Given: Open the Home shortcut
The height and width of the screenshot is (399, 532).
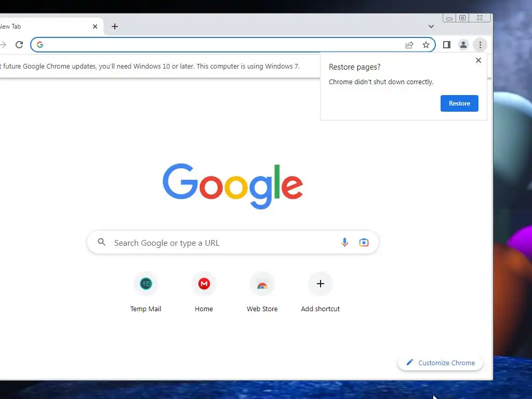Looking at the screenshot, I should click(x=204, y=292).
